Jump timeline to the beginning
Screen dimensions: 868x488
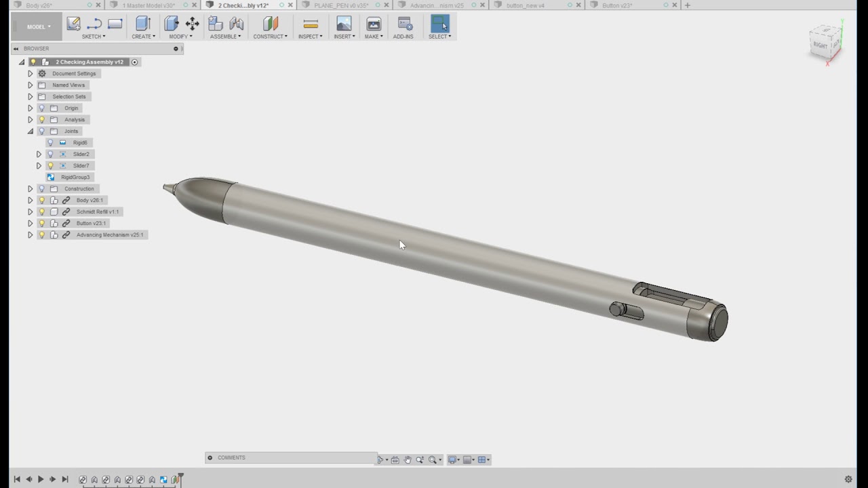click(17, 479)
